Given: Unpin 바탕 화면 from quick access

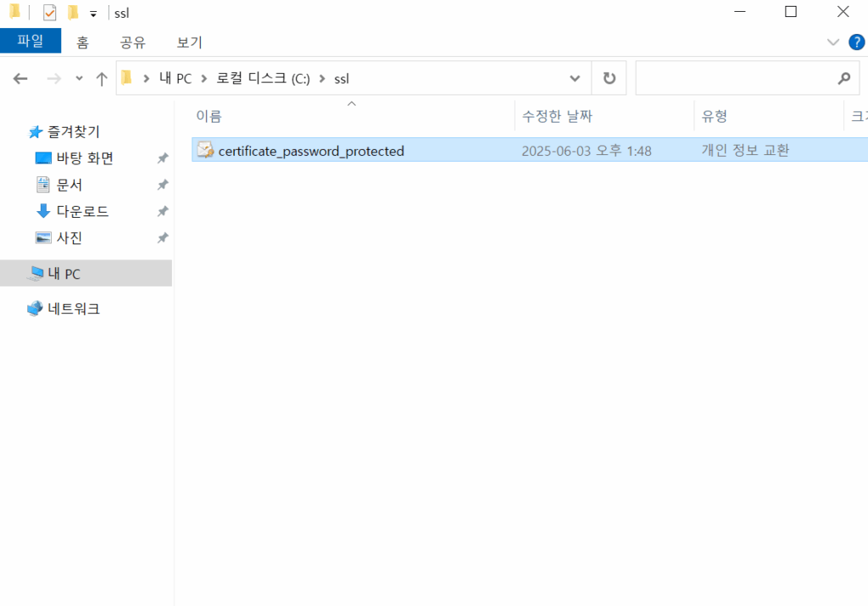Looking at the screenshot, I should [162, 158].
